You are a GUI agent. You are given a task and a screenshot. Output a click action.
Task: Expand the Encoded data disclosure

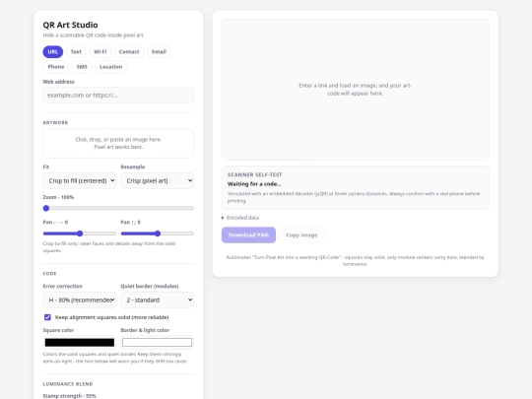pos(240,218)
